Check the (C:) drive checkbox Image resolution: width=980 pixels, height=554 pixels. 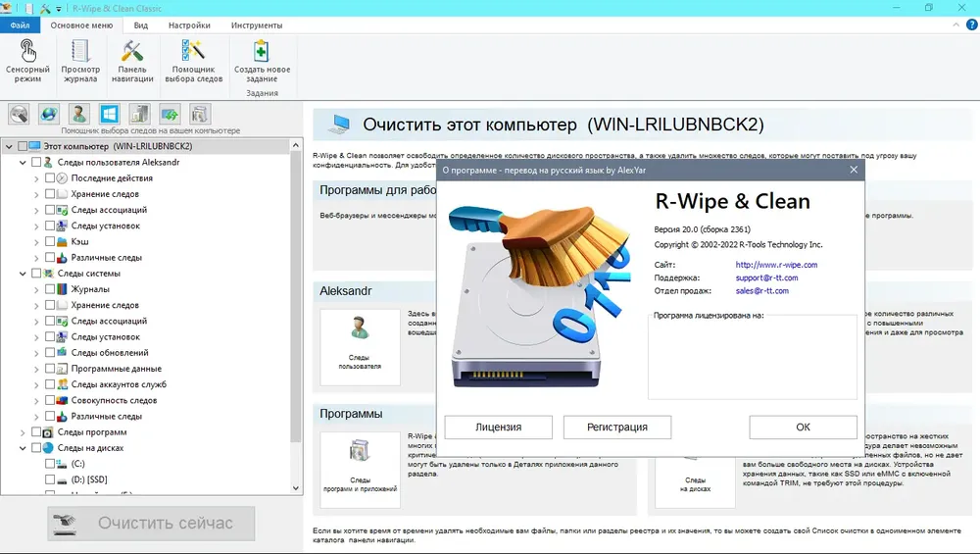[50, 464]
